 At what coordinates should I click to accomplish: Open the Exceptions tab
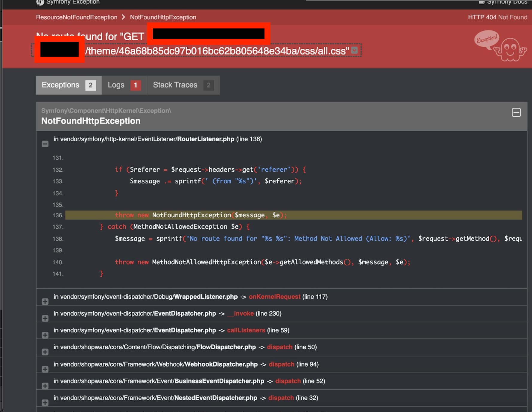(x=69, y=85)
